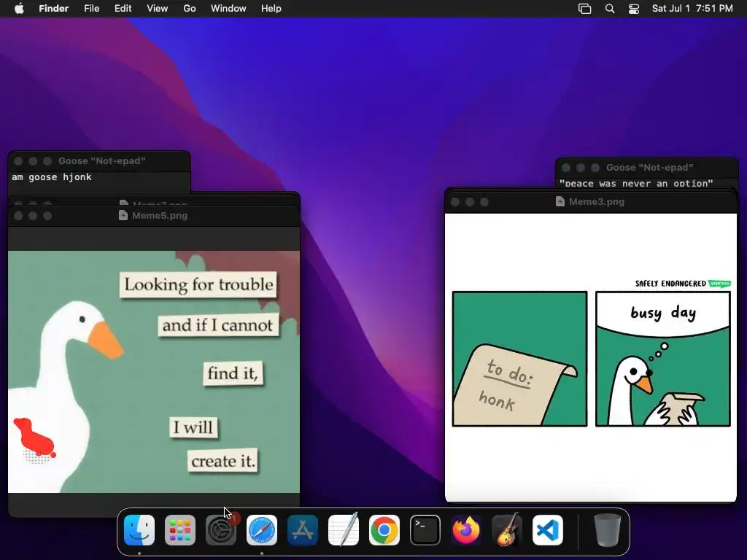The width and height of the screenshot is (747, 560).
Task: Click the 'peace was never an option' note text
Action: coord(636,183)
